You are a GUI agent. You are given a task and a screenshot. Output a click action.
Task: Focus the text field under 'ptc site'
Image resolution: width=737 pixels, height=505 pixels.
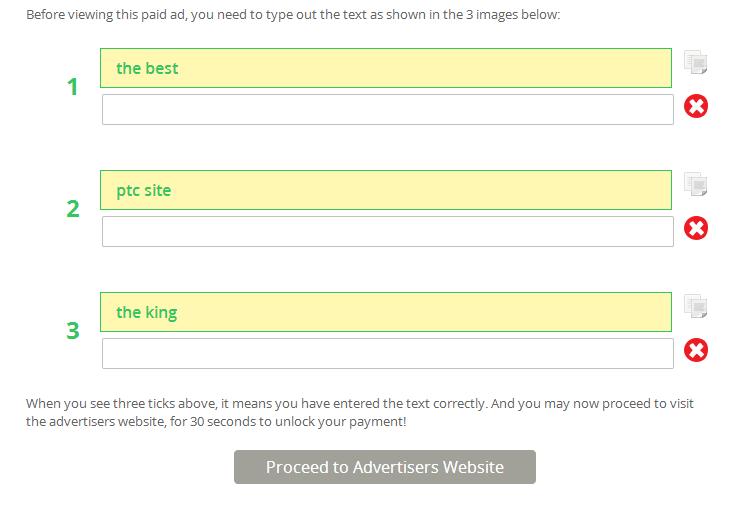pyautogui.click(x=387, y=232)
